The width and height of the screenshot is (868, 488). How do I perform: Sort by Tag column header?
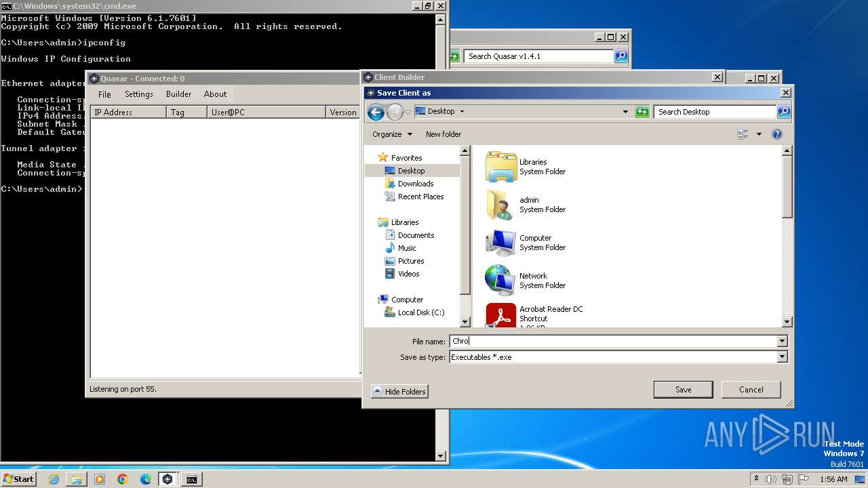186,113
